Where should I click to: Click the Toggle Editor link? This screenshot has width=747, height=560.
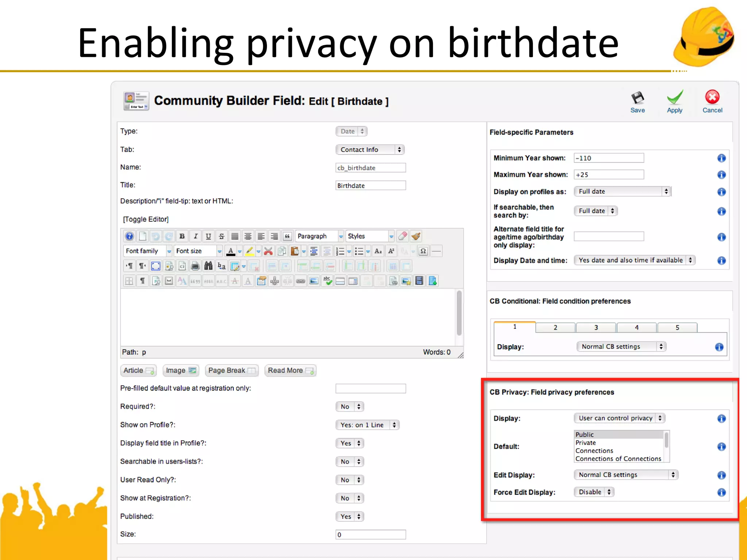click(x=146, y=219)
